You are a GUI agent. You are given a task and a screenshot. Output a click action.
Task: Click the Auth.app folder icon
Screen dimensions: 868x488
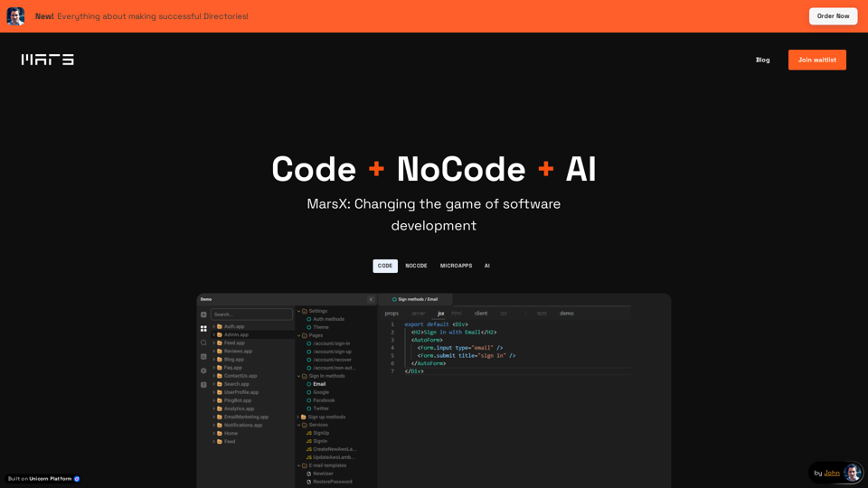[x=220, y=326]
